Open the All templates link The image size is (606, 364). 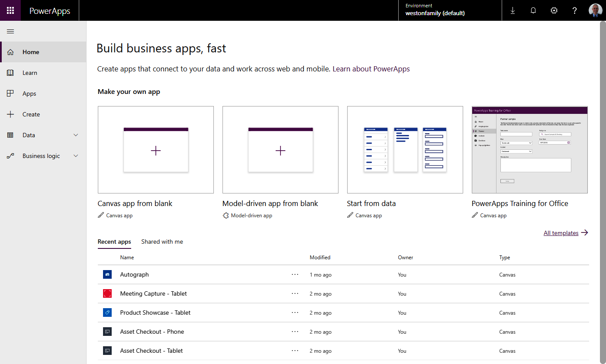561,233
